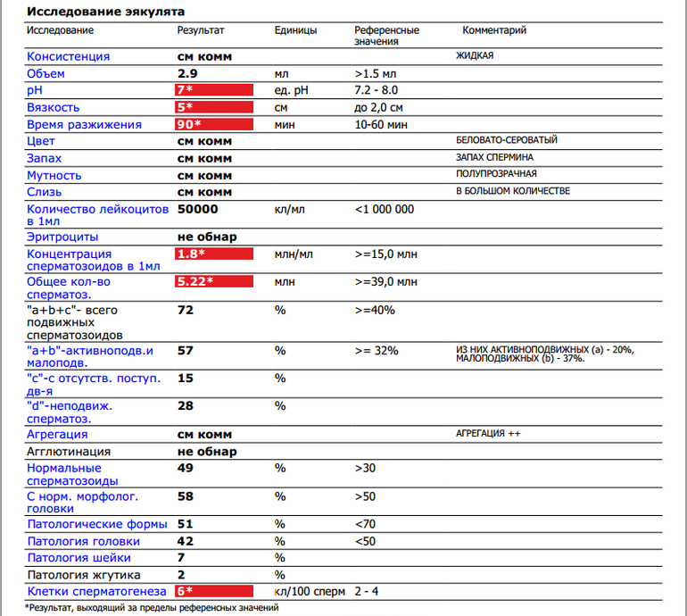Click the 'Результат' column header
The width and height of the screenshot is (687, 616).
pos(201,30)
